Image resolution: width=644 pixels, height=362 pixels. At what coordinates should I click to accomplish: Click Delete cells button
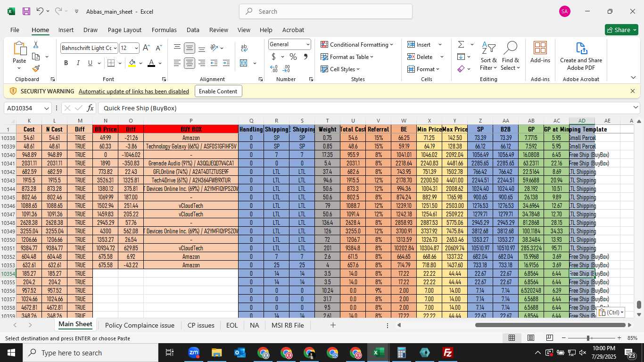click(x=420, y=57)
